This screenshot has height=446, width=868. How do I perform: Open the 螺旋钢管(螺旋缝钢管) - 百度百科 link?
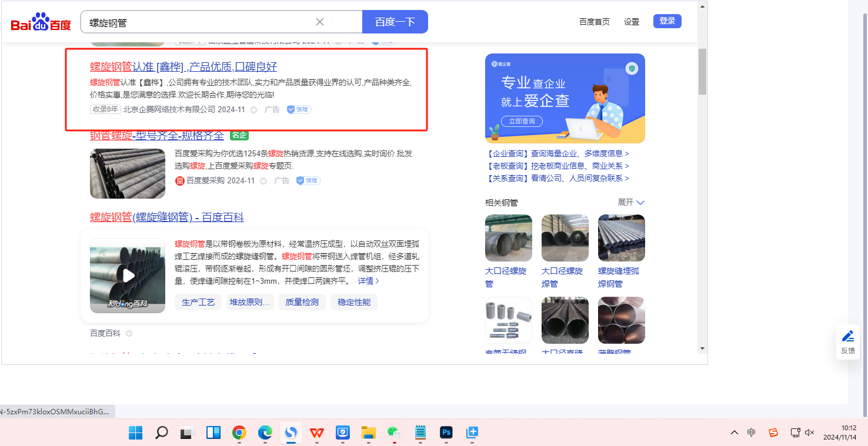(166, 217)
